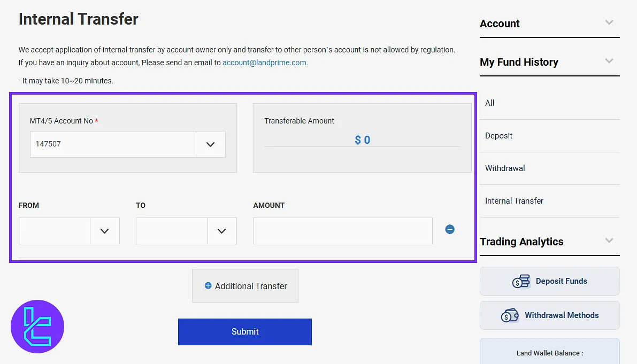Click the account@landprime.com email link

265,63
